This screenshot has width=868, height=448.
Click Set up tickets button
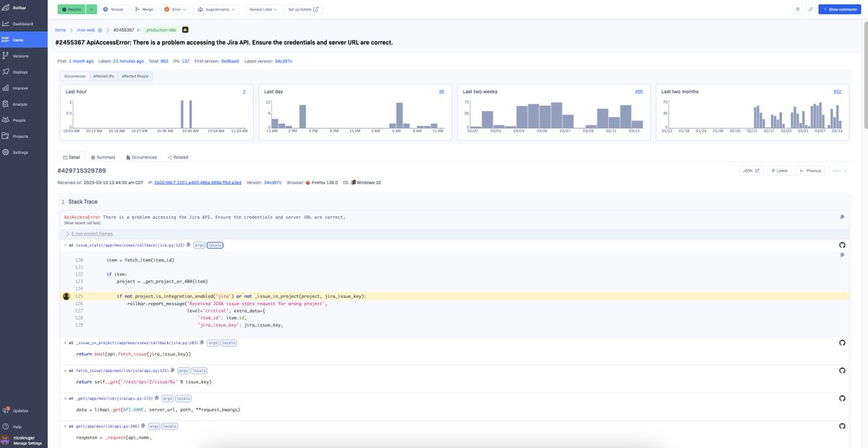[x=304, y=9]
